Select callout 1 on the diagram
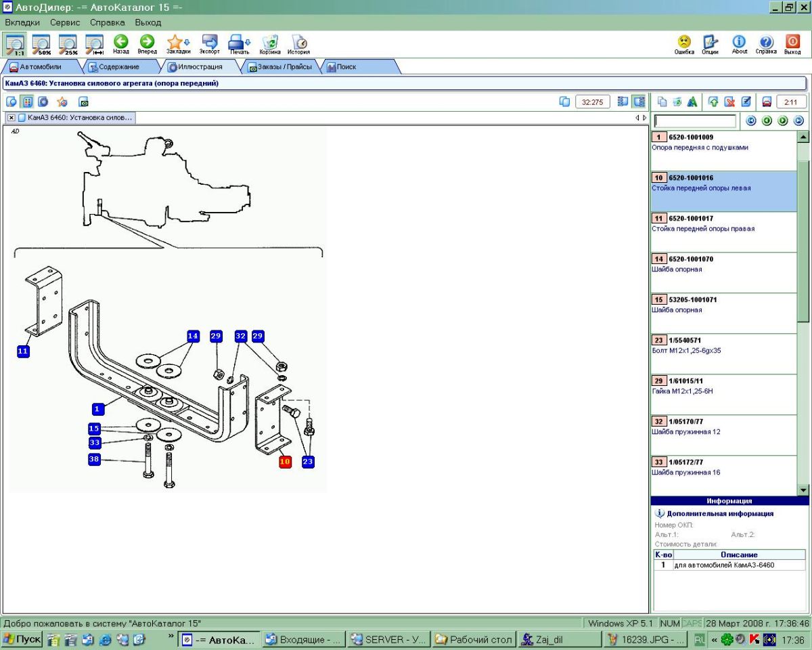The image size is (812, 650). click(x=97, y=409)
